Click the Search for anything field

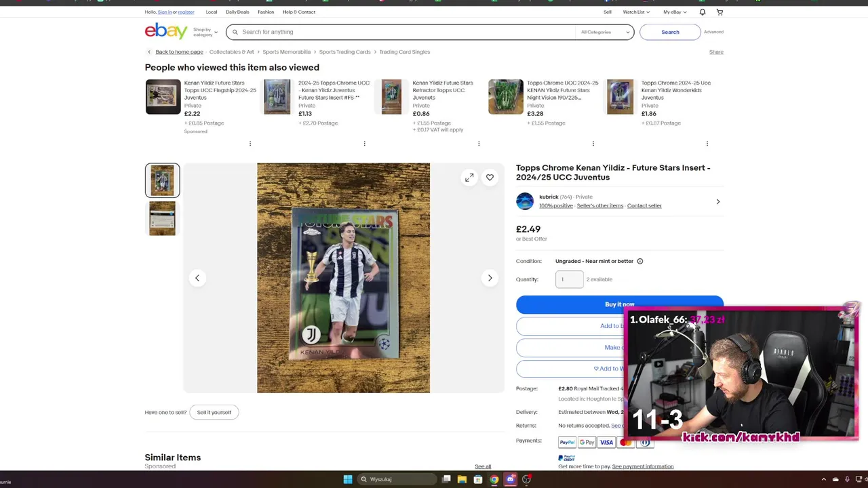pos(407,32)
